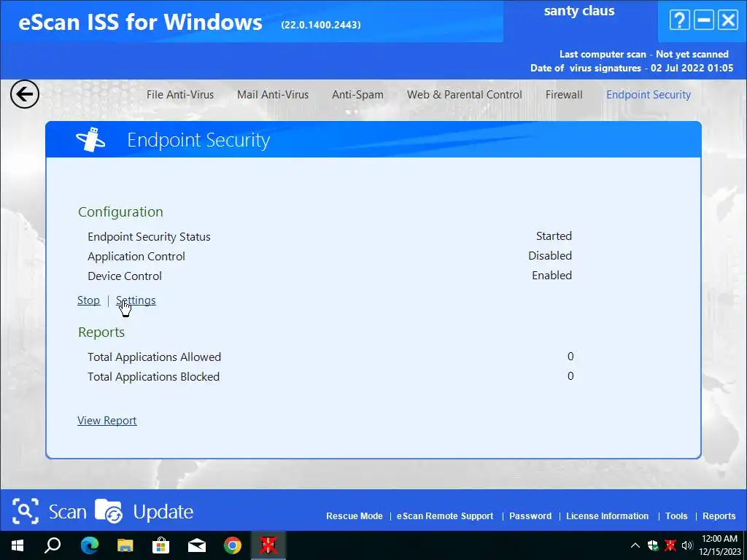Click Rescue Mode in footer
747x560 pixels.
[x=355, y=516]
